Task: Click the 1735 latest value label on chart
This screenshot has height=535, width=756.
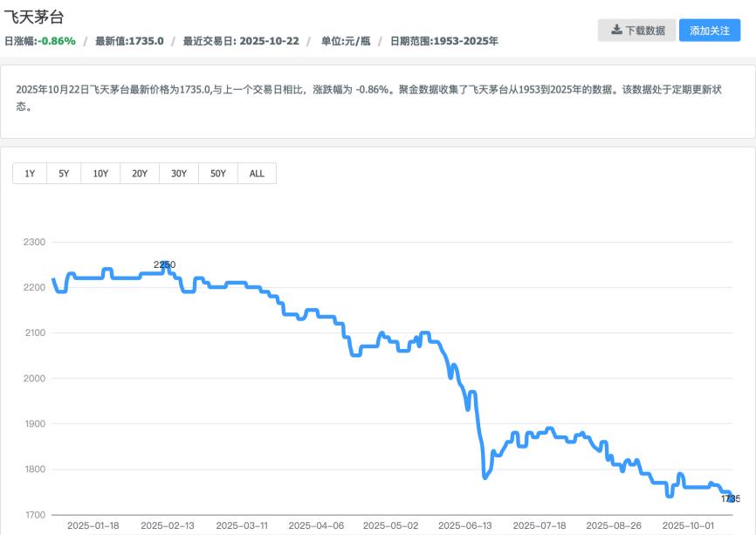Action: 730,497
